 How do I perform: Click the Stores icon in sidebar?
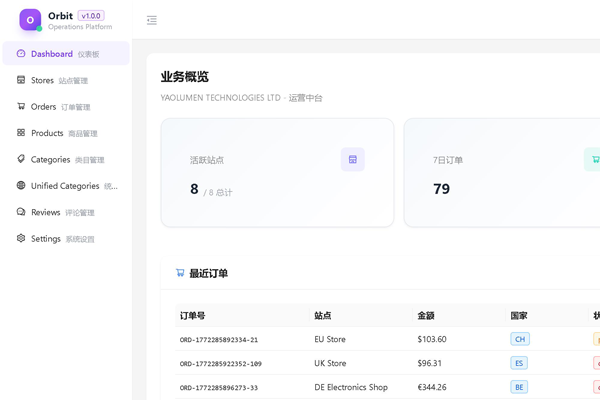coord(21,80)
